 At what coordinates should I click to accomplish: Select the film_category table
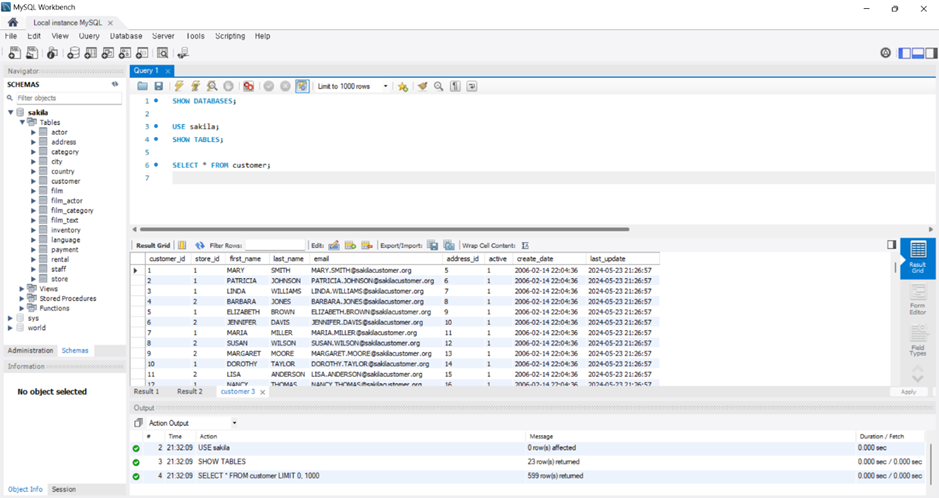pyautogui.click(x=72, y=211)
